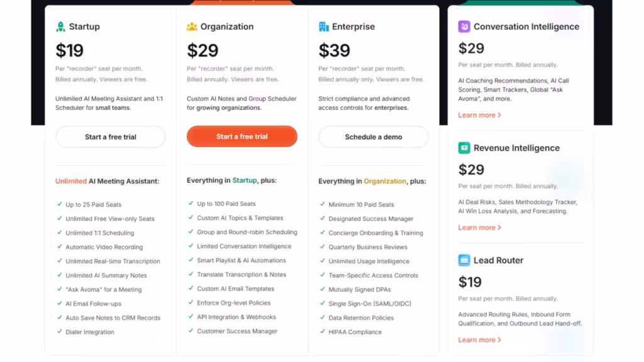Open Learn more under Revenue Intelligence
Screen dimensions: 644x362
[x=479, y=228]
